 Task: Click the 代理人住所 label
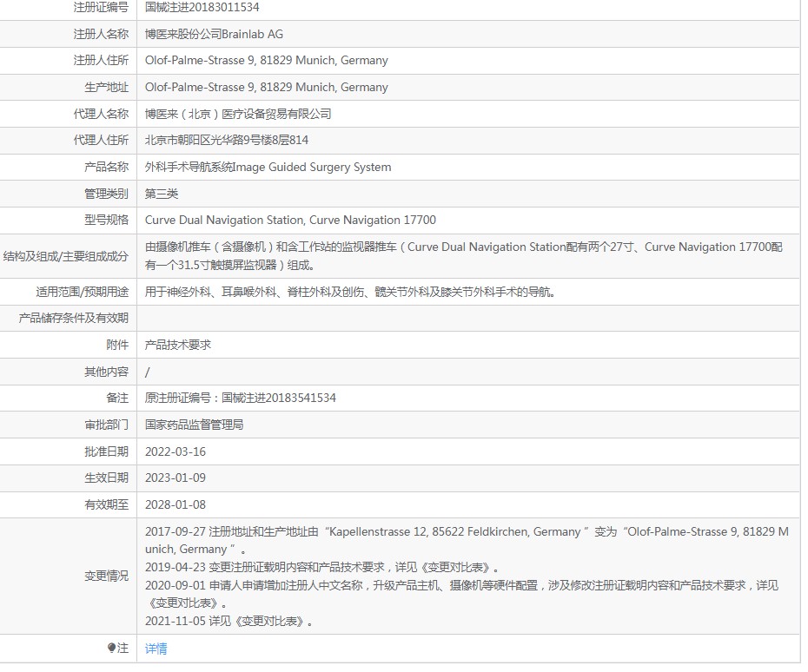click(101, 140)
